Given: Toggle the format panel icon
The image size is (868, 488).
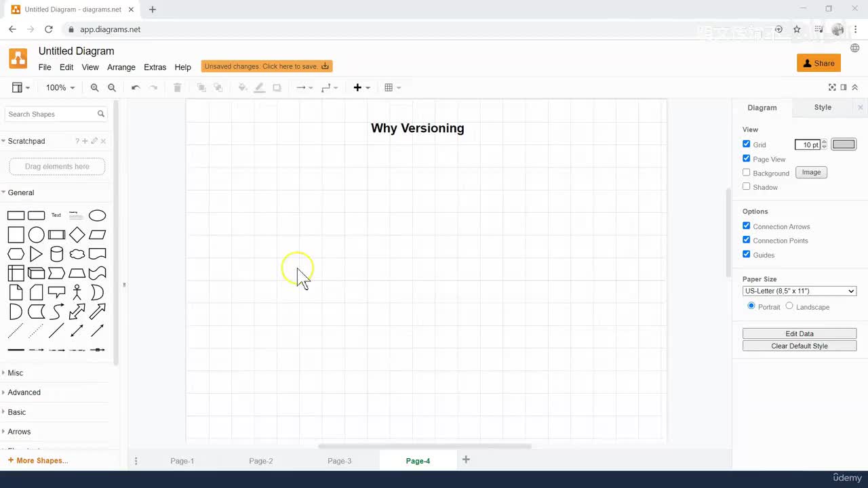Looking at the screenshot, I should [844, 87].
